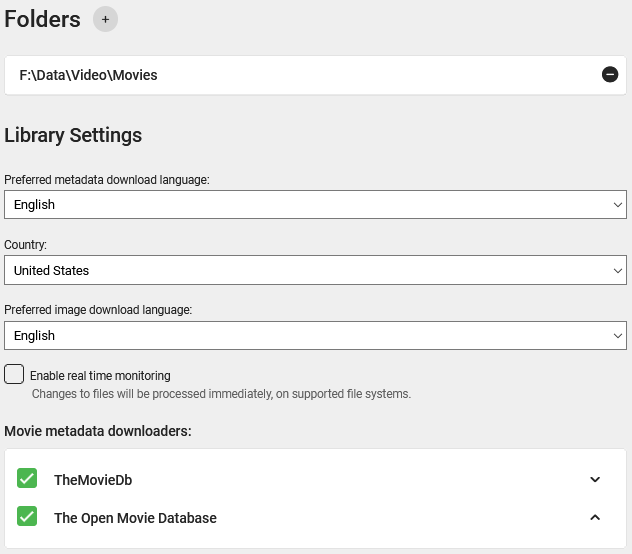This screenshot has height=554, width=632.
Task: Click the TheMovieDb downloader name
Action: pyautogui.click(x=93, y=480)
